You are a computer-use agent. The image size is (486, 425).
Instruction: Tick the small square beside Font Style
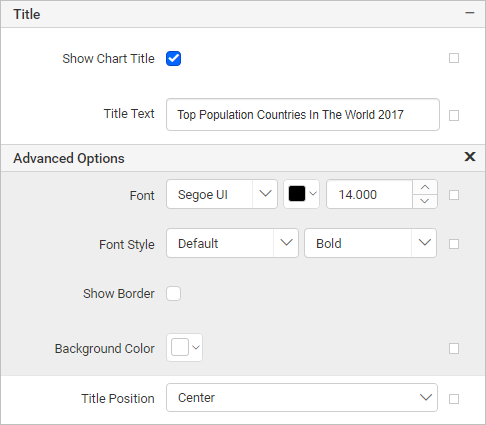click(454, 244)
